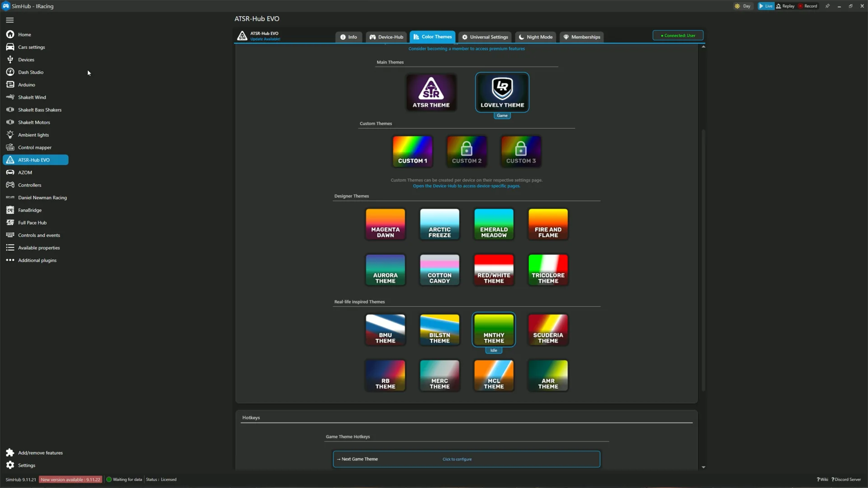Select the Tricolore Theme swatch
This screenshot has height=488, width=868.
click(548, 270)
